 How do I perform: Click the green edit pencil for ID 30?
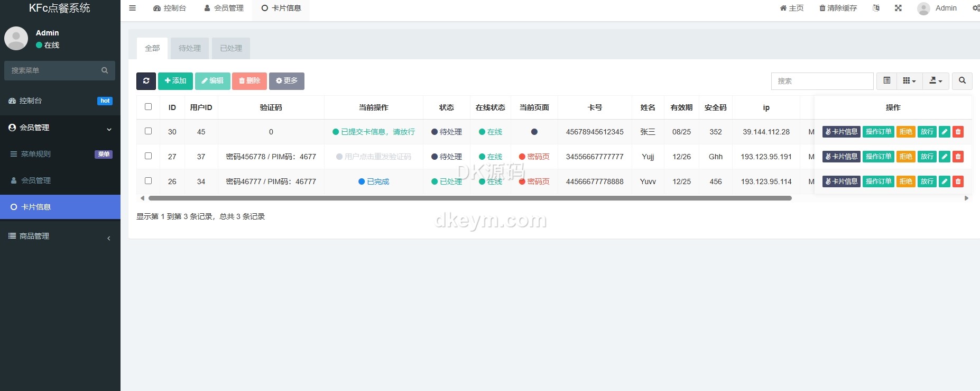pyautogui.click(x=944, y=132)
